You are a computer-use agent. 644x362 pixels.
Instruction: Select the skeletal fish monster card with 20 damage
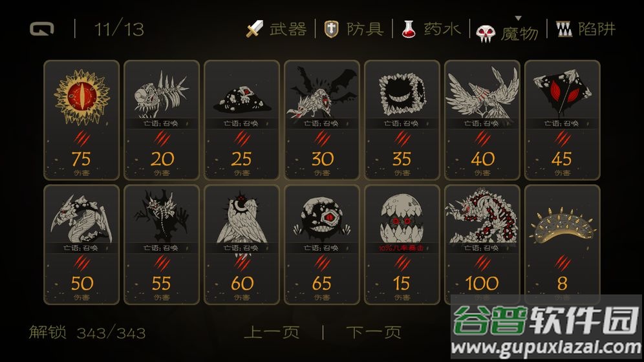coord(162,120)
